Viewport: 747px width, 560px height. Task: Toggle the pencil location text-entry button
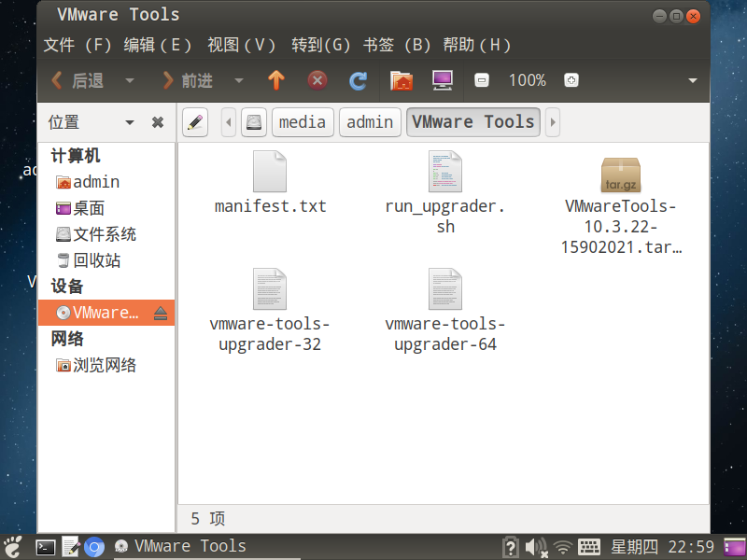(x=195, y=122)
